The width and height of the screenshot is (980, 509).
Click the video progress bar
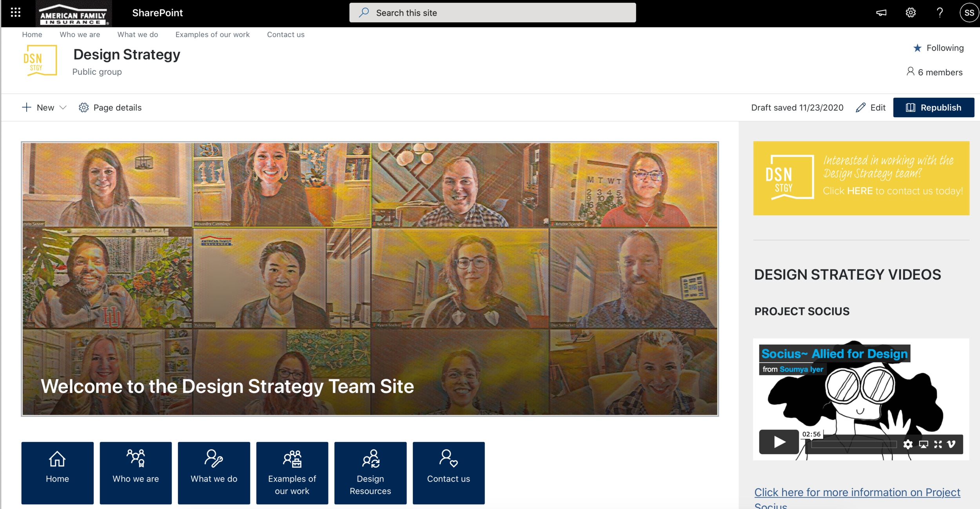pyautogui.click(x=855, y=445)
